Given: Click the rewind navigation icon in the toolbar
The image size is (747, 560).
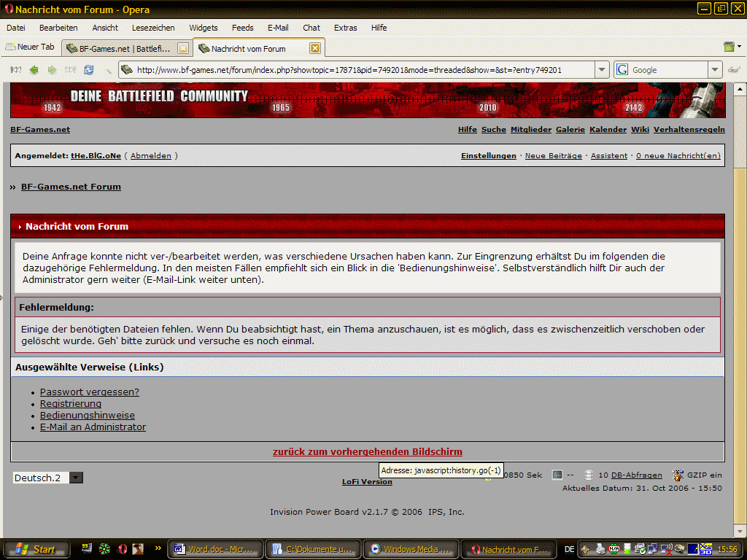Looking at the screenshot, I should [x=16, y=70].
